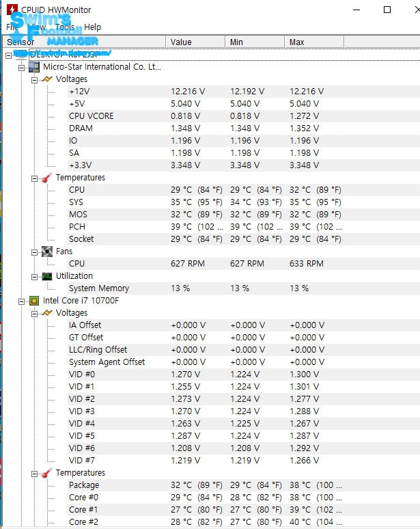Click the 633 RPM max fan value

click(x=307, y=264)
